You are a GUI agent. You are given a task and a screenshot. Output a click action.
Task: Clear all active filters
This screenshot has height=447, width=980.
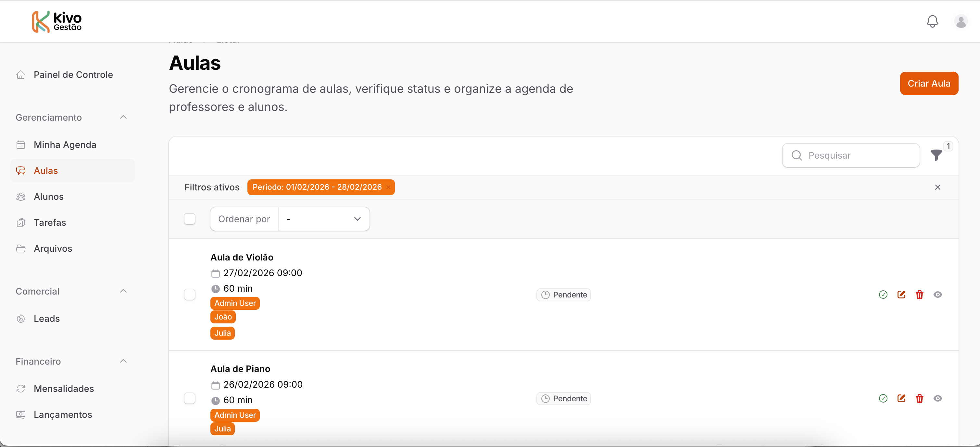tap(937, 187)
